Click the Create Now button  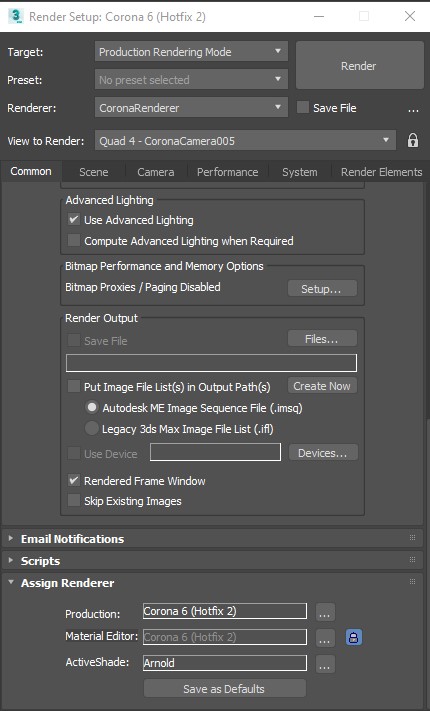point(322,386)
